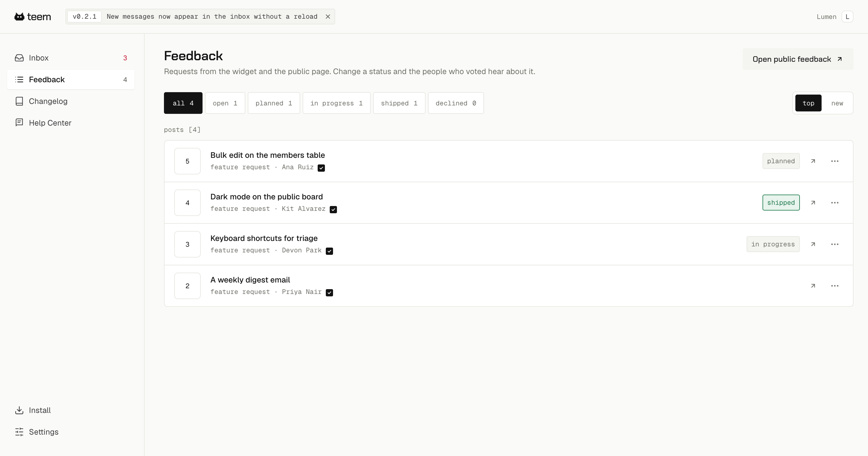Show all 4 posts filter
868x456 pixels.
point(183,103)
